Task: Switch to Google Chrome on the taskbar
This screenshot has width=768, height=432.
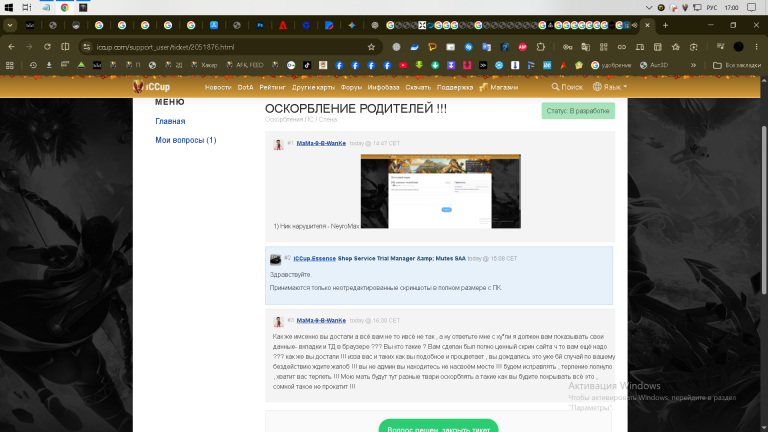Action: coord(65,7)
